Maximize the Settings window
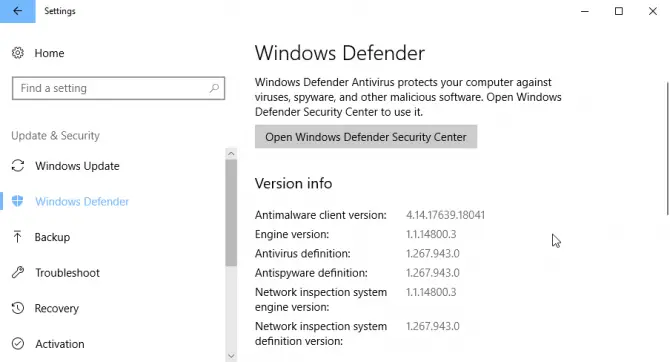 click(x=619, y=11)
